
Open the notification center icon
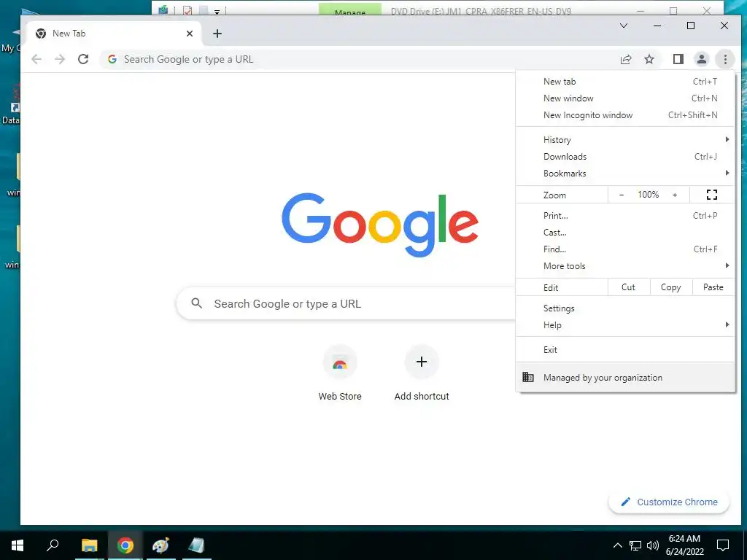pyautogui.click(x=723, y=545)
